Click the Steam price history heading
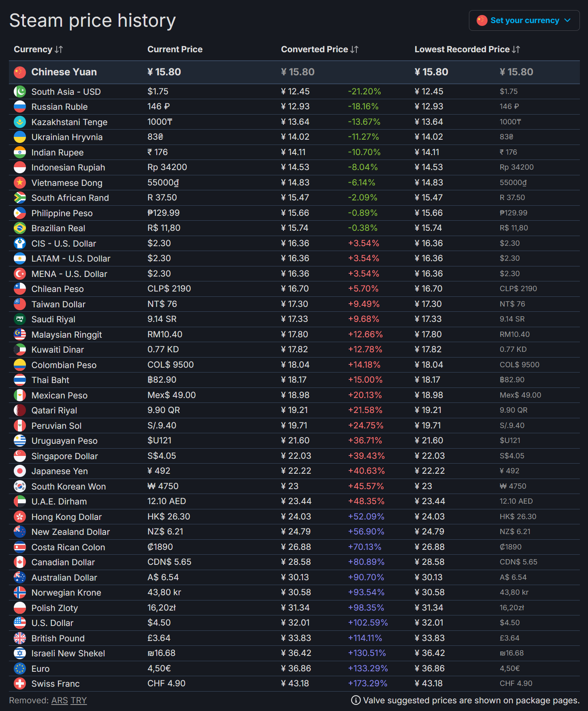This screenshot has height=711, width=588. [x=93, y=20]
